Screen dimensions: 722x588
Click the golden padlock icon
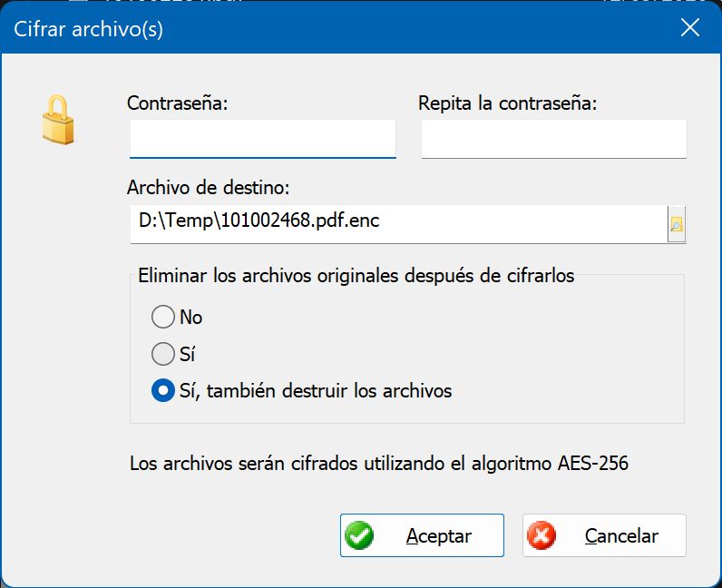tap(58, 120)
